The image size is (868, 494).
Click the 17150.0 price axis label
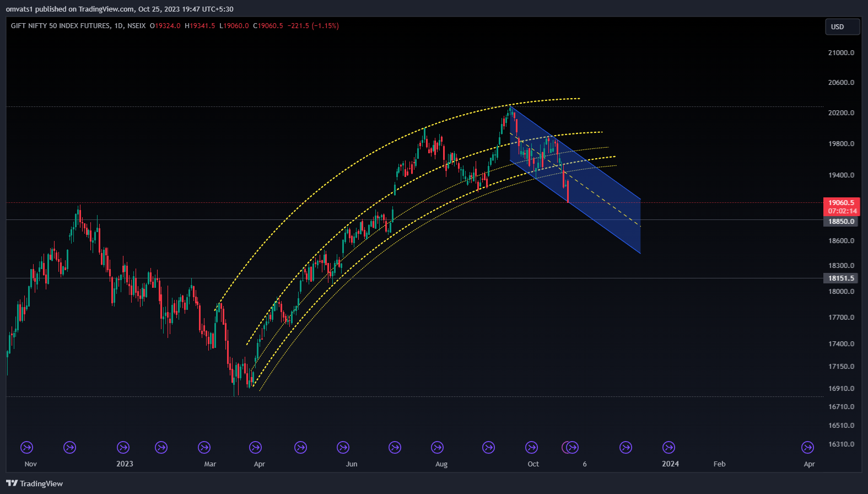point(841,367)
